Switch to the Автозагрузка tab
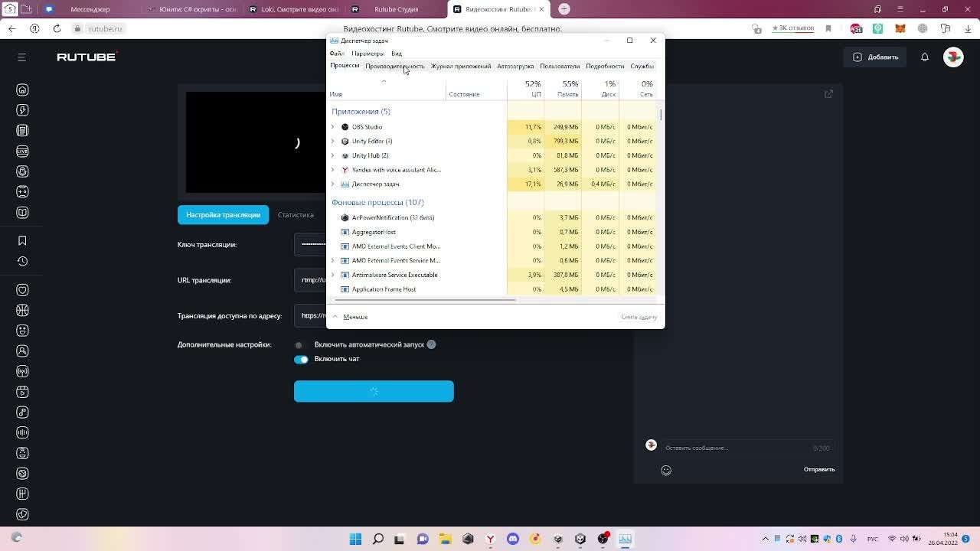The width and height of the screenshot is (980, 551). coord(515,66)
